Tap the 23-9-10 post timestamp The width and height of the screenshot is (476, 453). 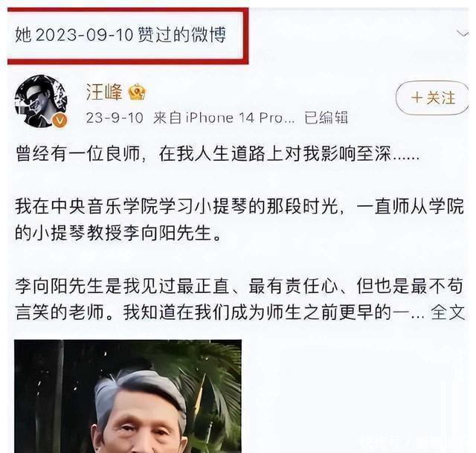[115, 118]
